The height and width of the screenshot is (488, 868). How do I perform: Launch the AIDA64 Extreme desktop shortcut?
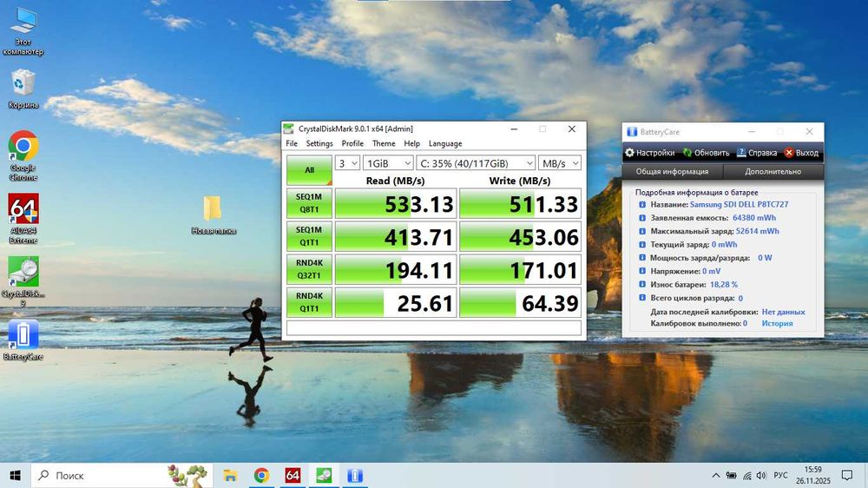[23, 218]
